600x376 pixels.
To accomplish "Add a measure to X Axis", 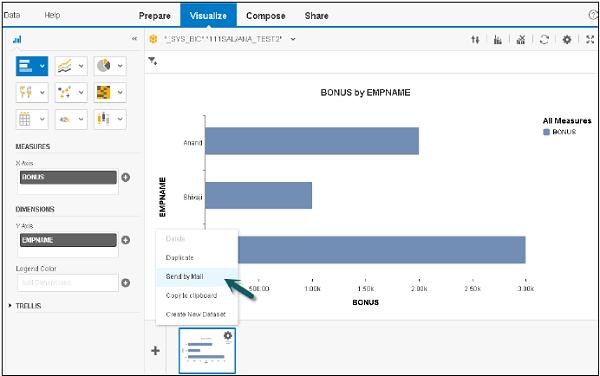I will [x=125, y=177].
